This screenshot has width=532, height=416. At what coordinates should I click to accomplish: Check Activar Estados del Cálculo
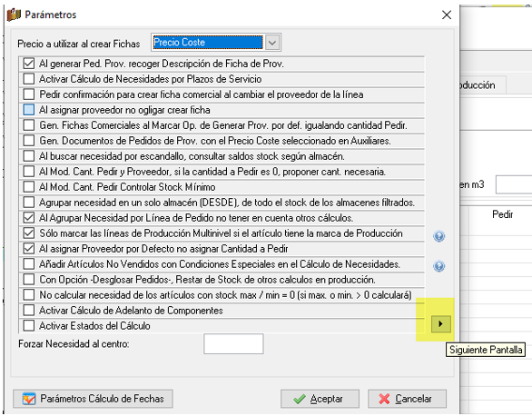(x=29, y=325)
